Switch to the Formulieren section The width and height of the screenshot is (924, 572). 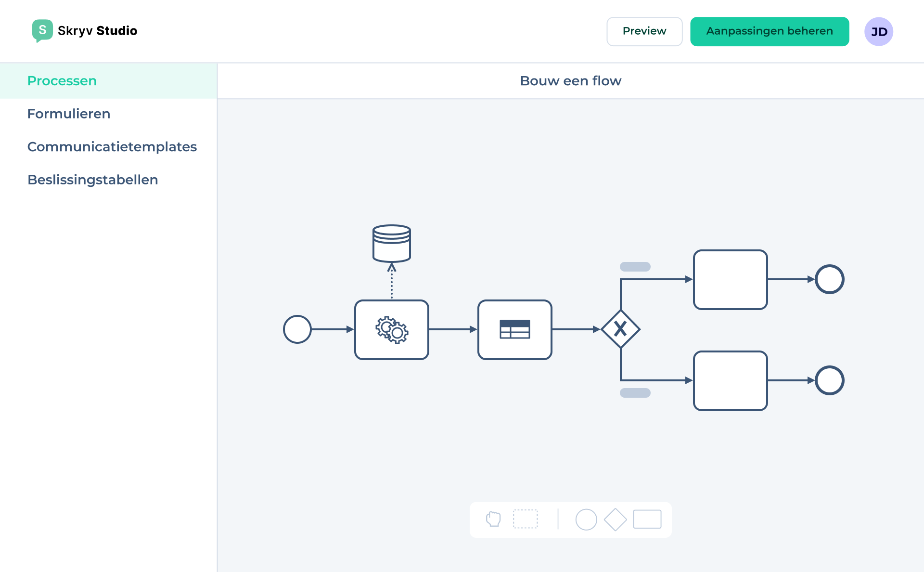(x=69, y=114)
